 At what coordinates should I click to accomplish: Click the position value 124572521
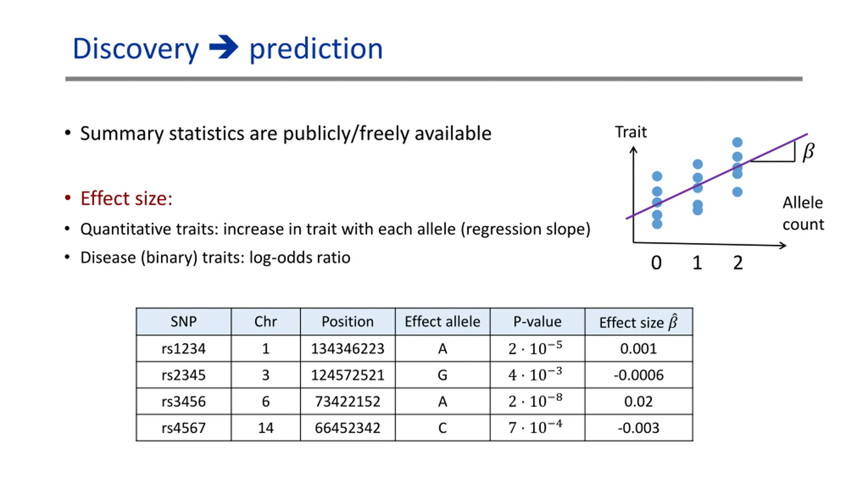tap(348, 375)
